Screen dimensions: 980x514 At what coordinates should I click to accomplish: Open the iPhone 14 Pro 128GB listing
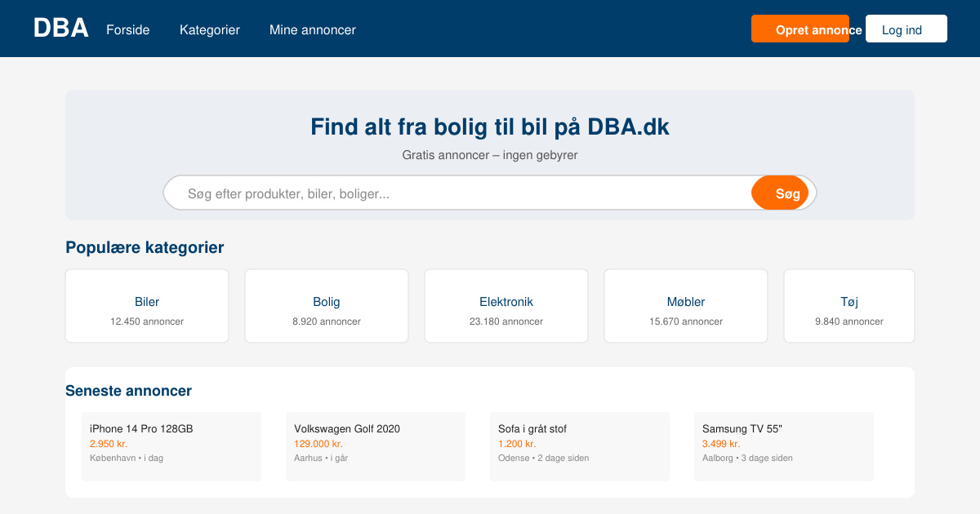click(x=171, y=446)
